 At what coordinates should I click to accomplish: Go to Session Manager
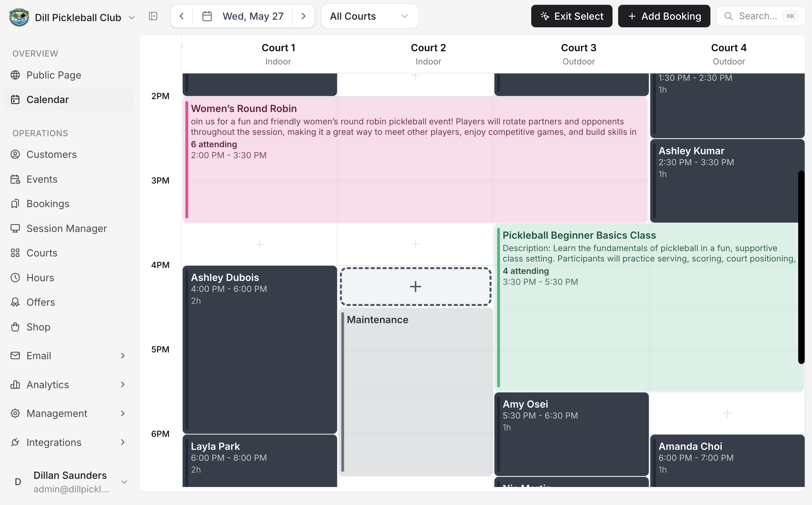69,229
